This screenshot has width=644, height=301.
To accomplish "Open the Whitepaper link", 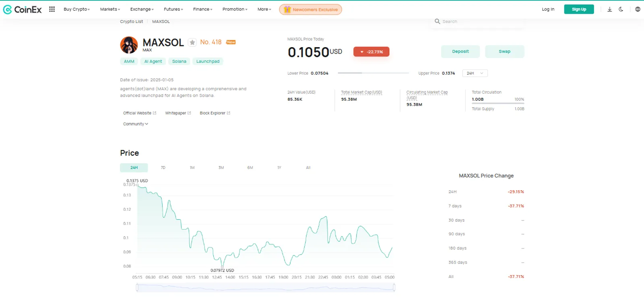I will (178, 113).
